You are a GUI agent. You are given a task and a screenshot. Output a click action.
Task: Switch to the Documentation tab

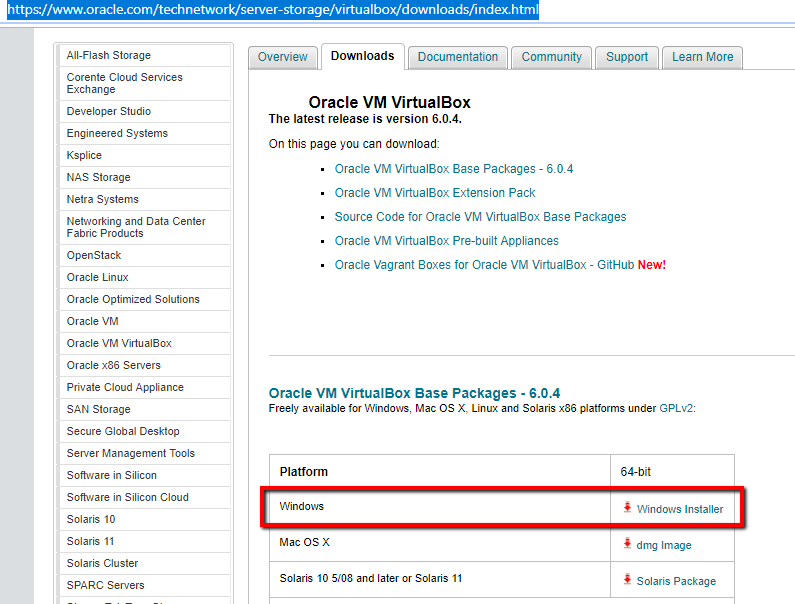[x=458, y=57]
